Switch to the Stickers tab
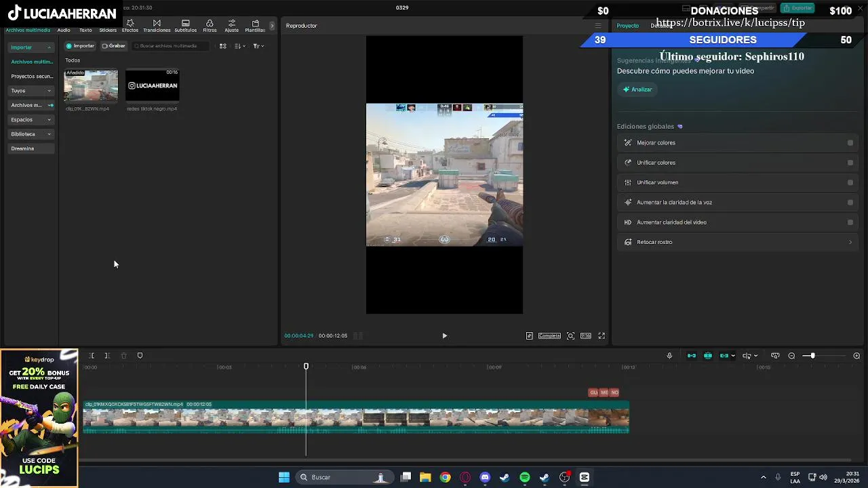 coord(108,30)
